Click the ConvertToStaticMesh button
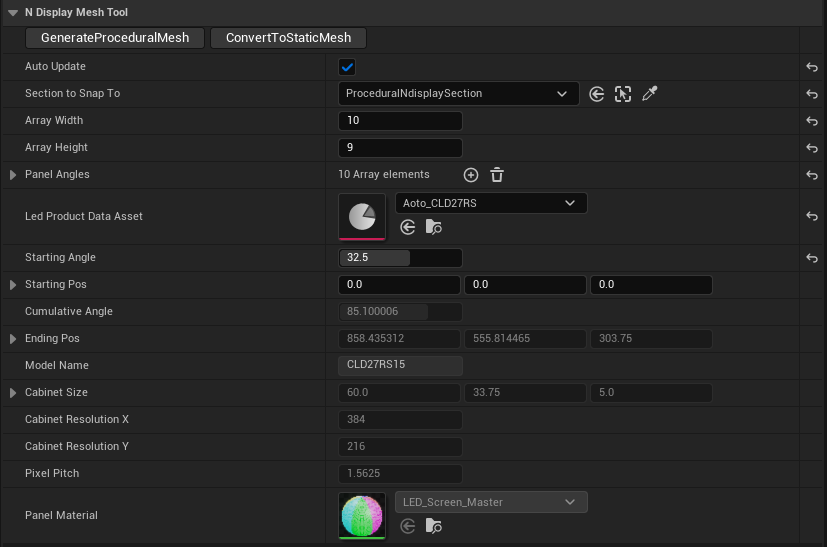 pos(289,38)
